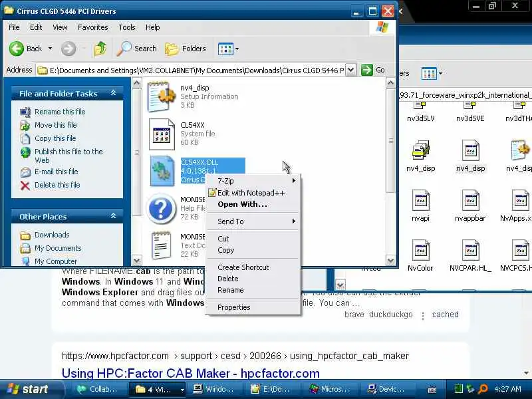Click the file list scrollbar up arrow
Image resolution: width=532 pixels, height=399 pixels.
tap(390, 82)
